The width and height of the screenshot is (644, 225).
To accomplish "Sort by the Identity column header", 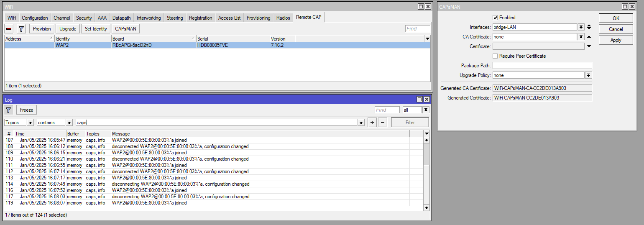I will click(83, 38).
